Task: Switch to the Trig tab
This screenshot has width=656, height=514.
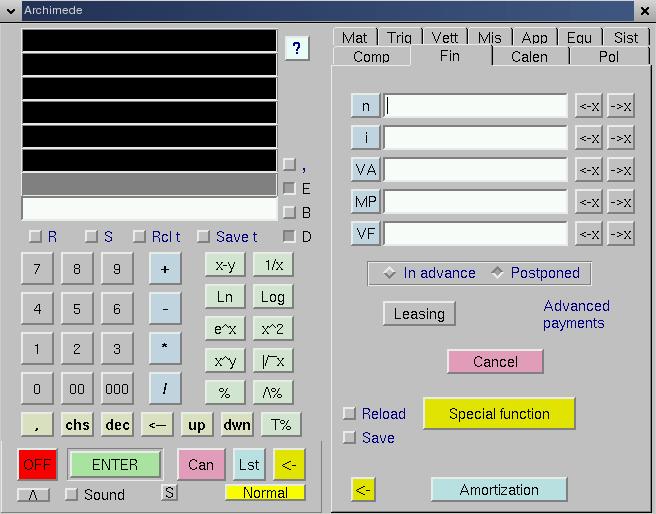Action: (399, 38)
